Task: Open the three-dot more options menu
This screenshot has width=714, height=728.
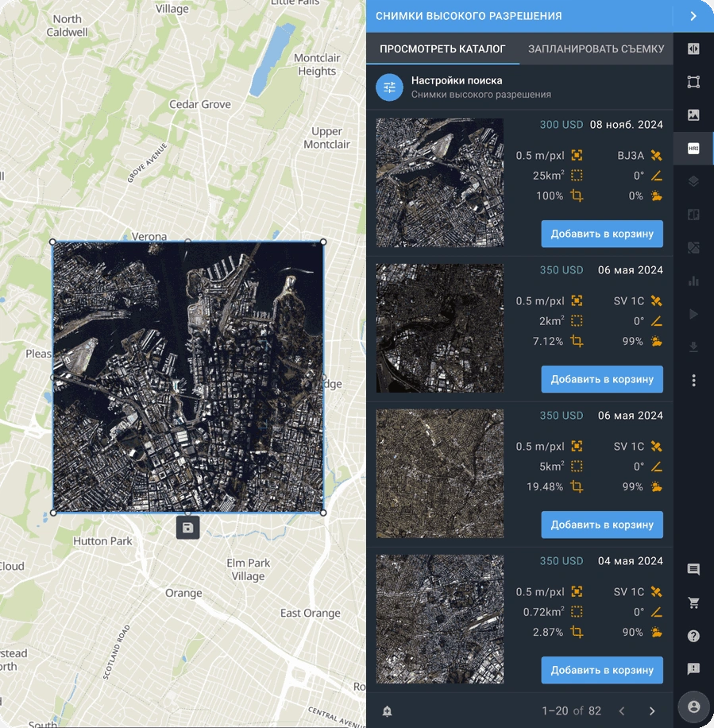Action: (x=693, y=381)
